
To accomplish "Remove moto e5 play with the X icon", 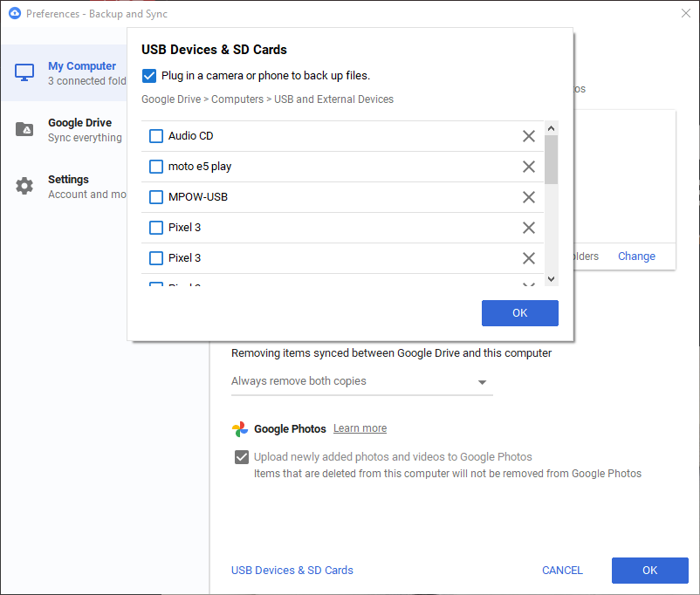I will [528, 166].
